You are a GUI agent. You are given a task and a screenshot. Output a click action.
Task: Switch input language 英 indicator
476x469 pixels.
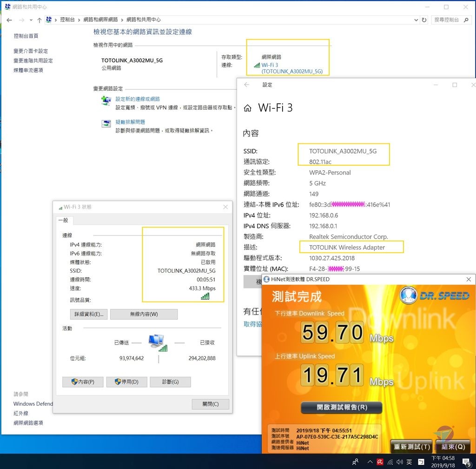coord(409,462)
